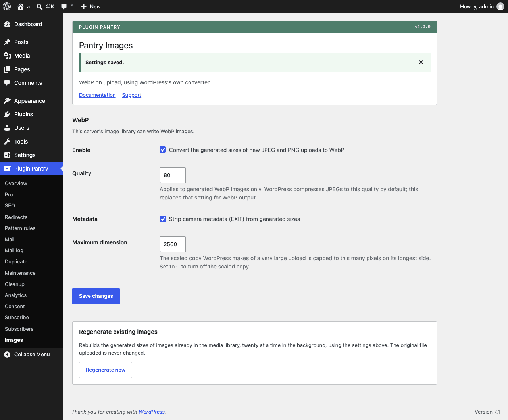508x420 pixels.
Task: Click the Posts pushpin icon
Action: 7,42
